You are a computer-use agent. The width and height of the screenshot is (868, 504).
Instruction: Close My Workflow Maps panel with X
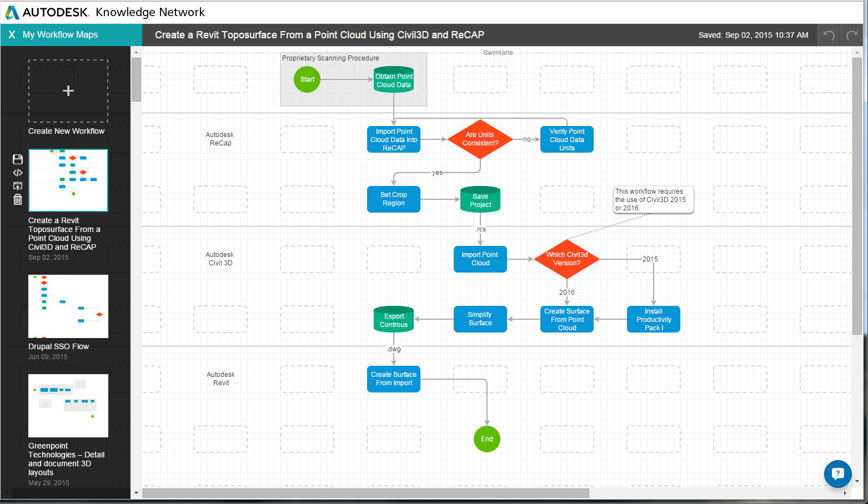point(12,34)
